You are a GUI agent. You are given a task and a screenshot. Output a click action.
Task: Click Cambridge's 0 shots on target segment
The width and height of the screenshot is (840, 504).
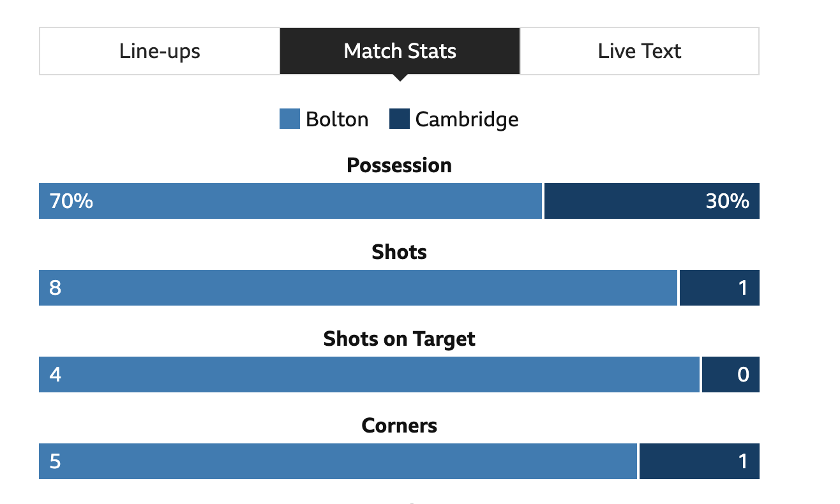pyautogui.click(x=731, y=374)
